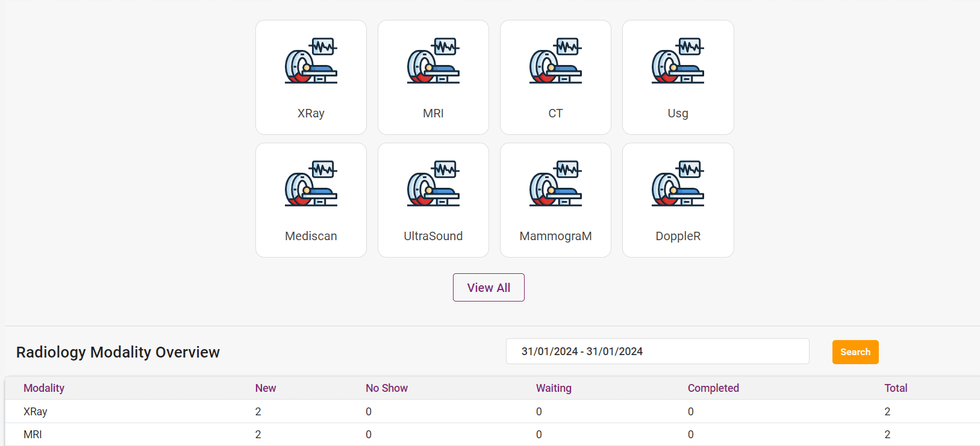This screenshot has height=446, width=980.
Task: Open the date range input field
Action: [x=657, y=352]
